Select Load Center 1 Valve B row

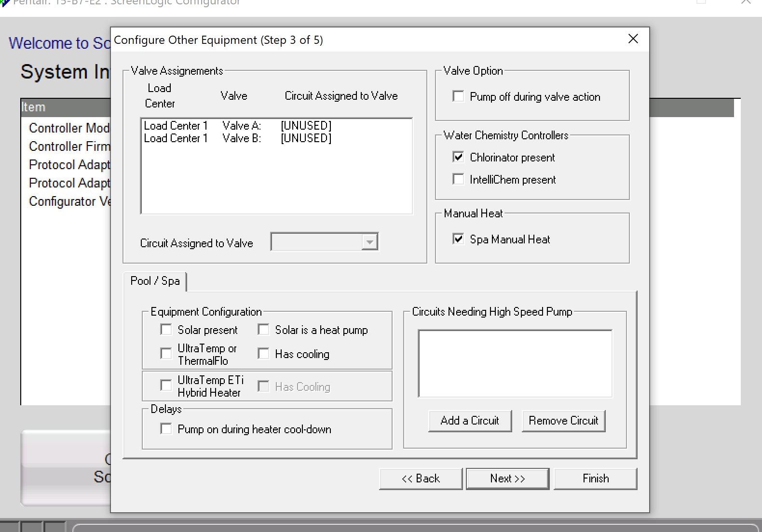pos(276,138)
